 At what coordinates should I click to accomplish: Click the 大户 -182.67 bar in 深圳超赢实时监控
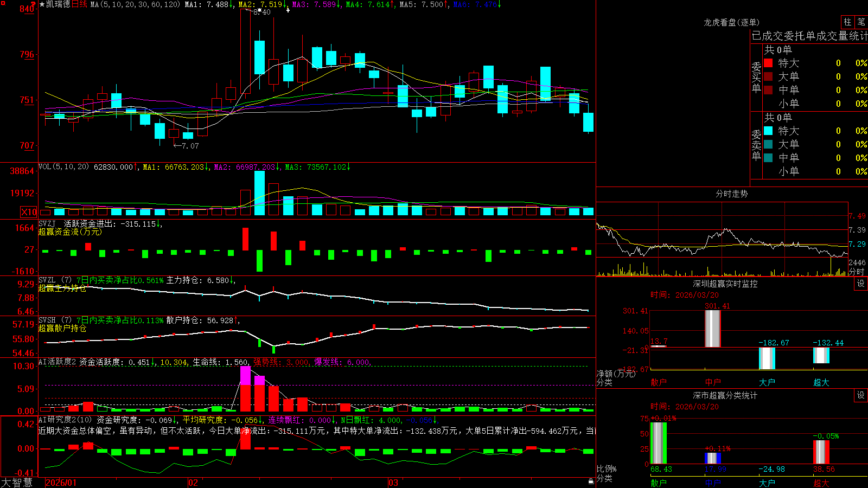point(767,358)
